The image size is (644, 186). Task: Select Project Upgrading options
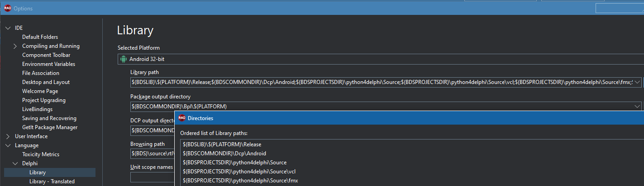click(x=44, y=100)
